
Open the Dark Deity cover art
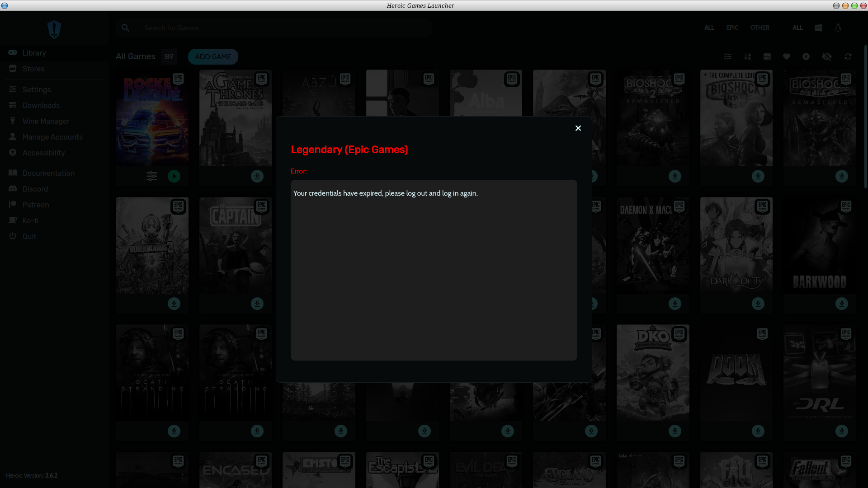(x=736, y=245)
